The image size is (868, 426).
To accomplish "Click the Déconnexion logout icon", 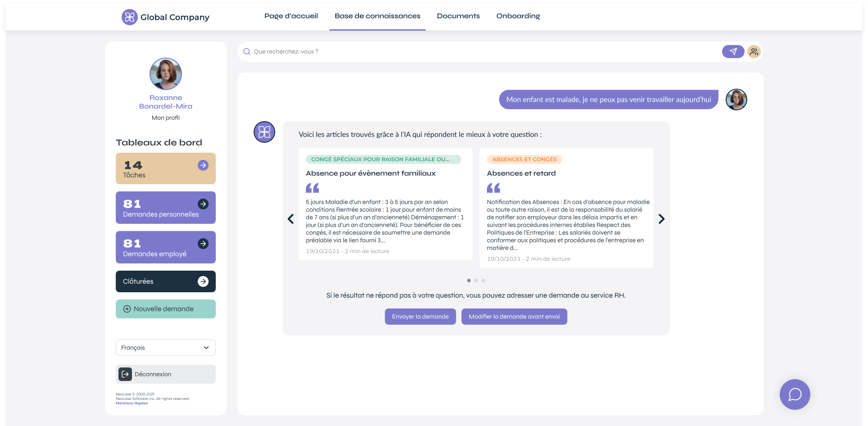I will click(125, 374).
